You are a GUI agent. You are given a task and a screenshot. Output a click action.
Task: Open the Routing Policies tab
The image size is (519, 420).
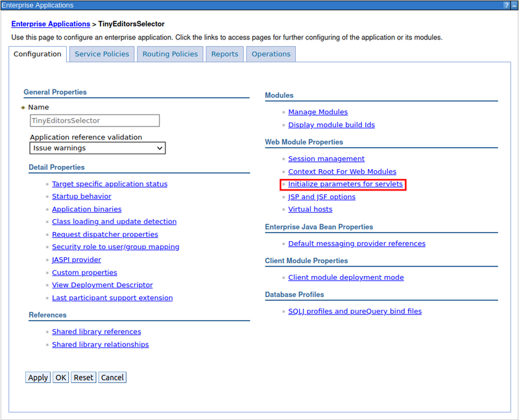169,54
